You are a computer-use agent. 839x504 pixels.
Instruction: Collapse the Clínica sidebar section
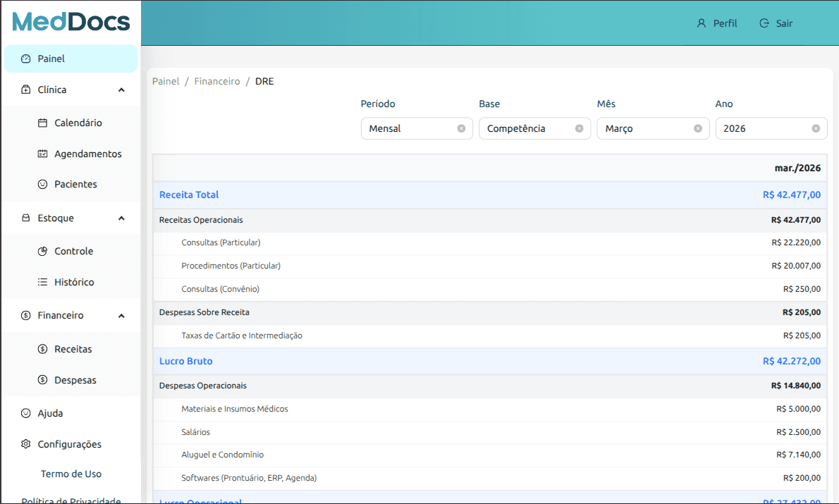121,90
